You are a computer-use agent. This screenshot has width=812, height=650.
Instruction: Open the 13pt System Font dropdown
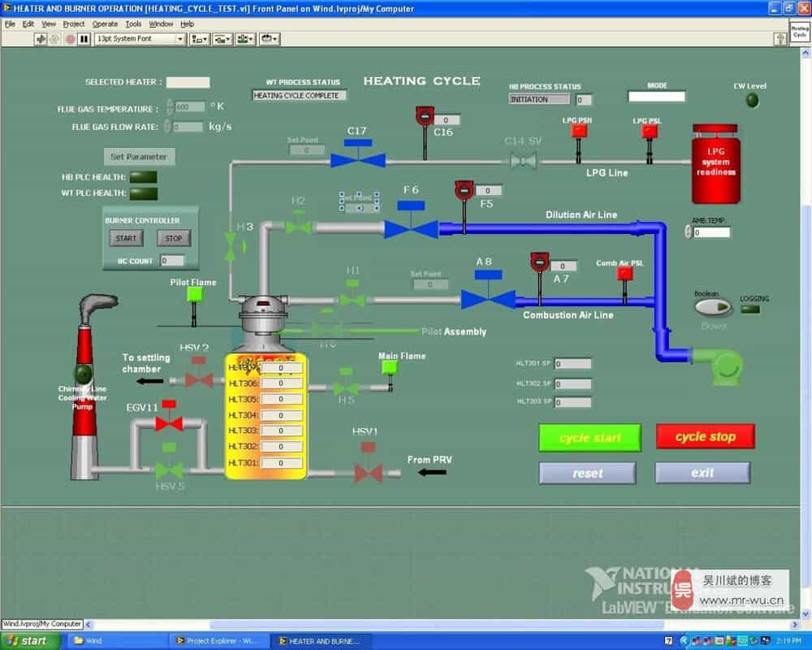(140, 39)
